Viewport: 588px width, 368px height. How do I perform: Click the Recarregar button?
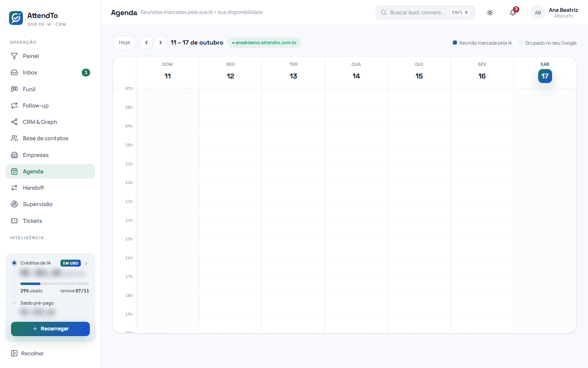[x=50, y=329]
